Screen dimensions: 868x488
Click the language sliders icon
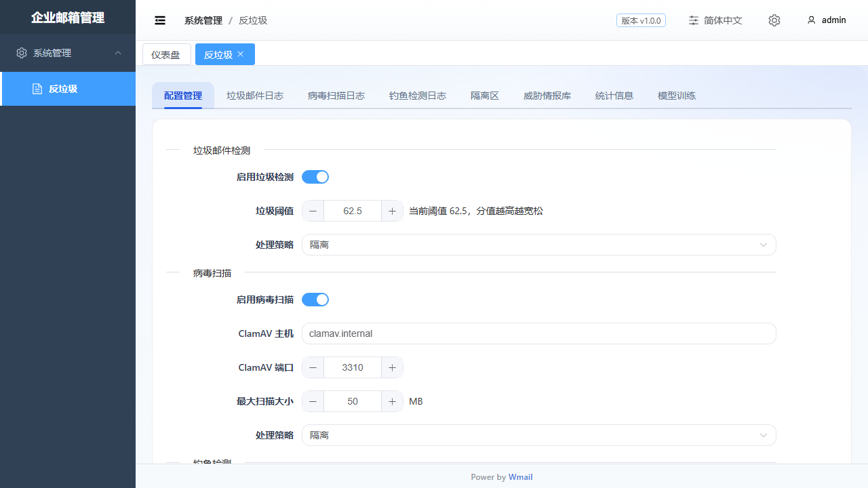click(694, 20)
